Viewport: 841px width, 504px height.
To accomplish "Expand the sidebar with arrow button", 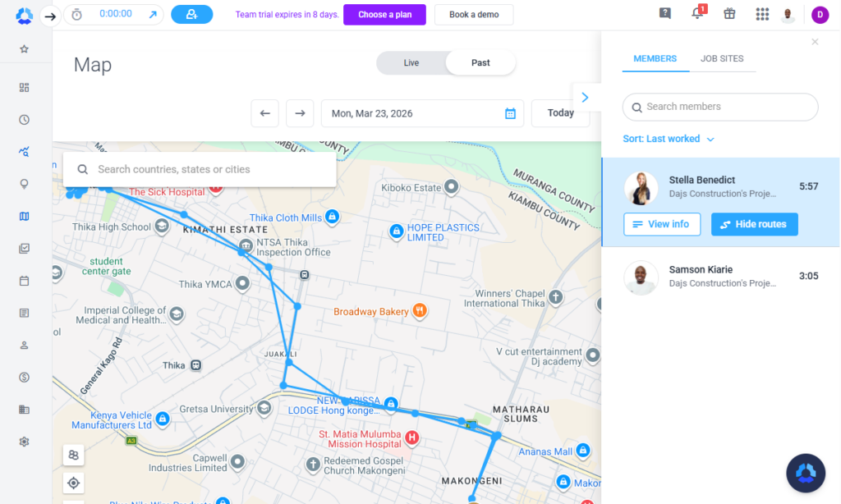I will point(50,16).
